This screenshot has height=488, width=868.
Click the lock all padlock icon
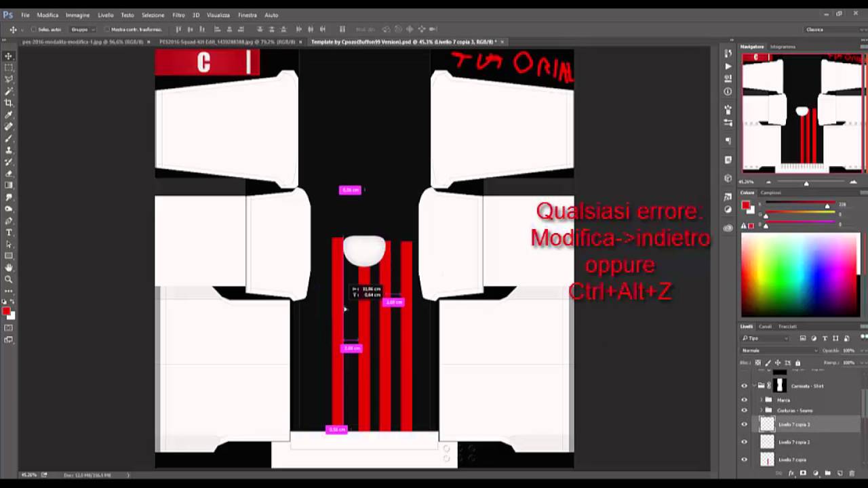point(797,363)
